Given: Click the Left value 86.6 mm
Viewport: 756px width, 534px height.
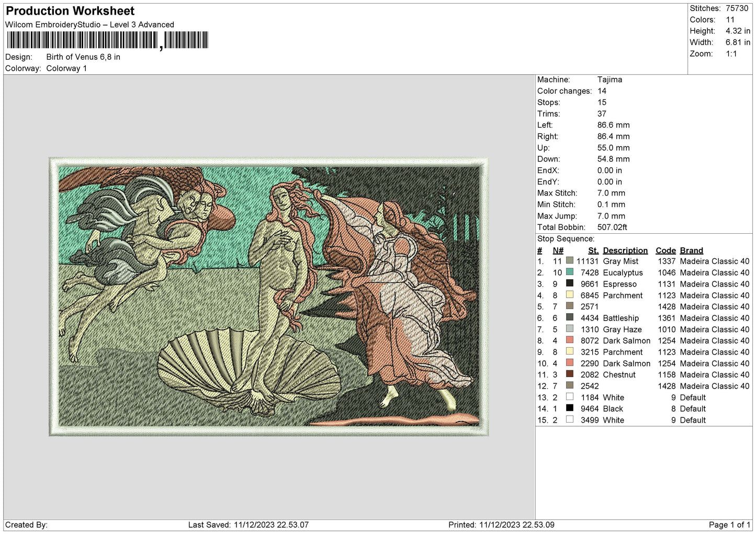Looking at the screenshot, I should click(613, 125).
